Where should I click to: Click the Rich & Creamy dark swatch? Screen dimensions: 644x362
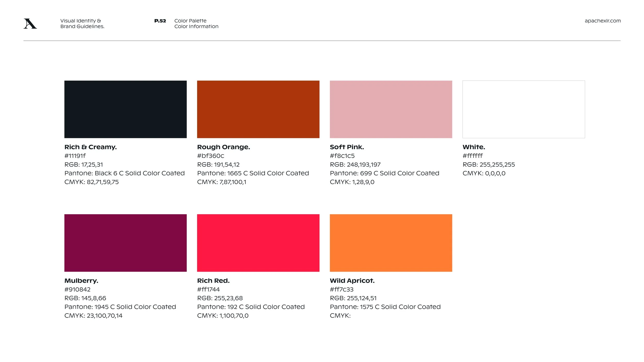pyautogui.click(x=125, y=109)
